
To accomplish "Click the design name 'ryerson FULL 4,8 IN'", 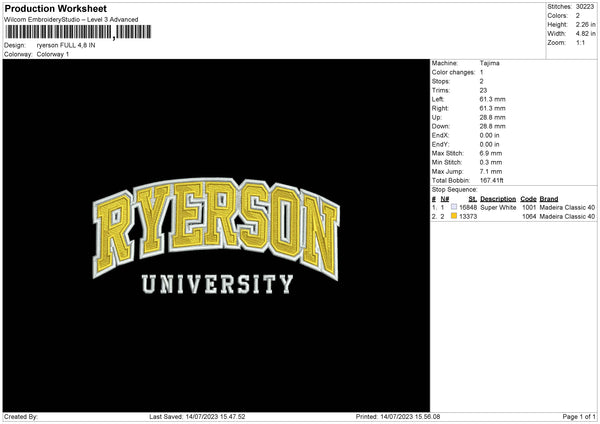I will tap(66, 45).
